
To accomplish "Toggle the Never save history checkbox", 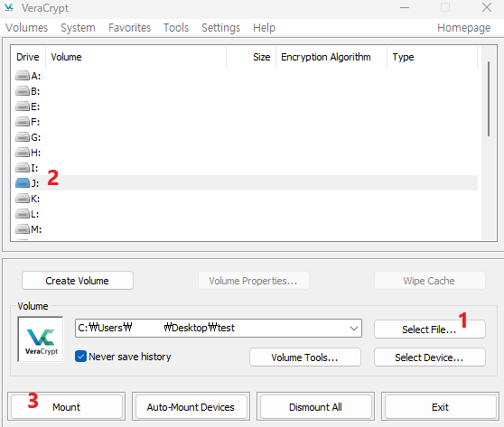I will (x=80, y=357).
